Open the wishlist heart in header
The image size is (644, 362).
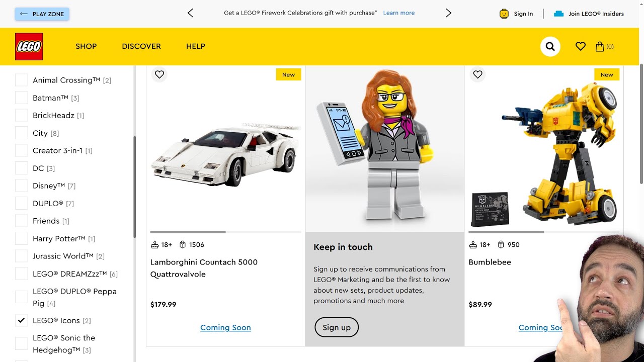[x=581, y=46]
